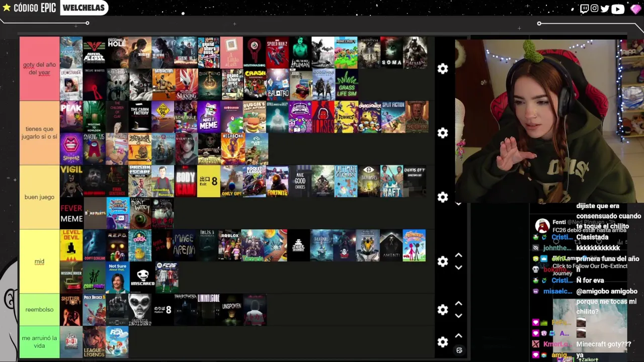Select the Rocket League tile
This screenshot has height=362, width=644.
[x=255, y=181]
